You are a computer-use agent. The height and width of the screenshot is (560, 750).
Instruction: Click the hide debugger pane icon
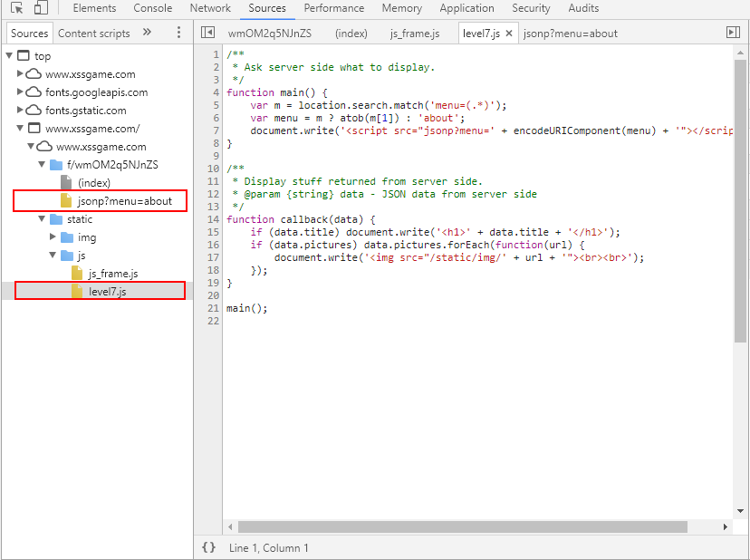pyautogui.click(x=733, y=33)
